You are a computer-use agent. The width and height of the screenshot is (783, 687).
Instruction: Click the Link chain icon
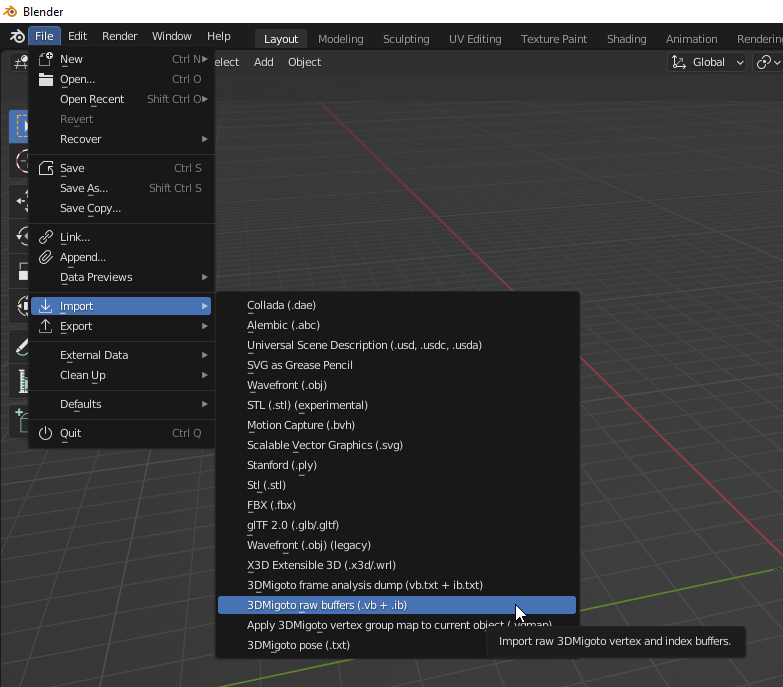point(46,237)
